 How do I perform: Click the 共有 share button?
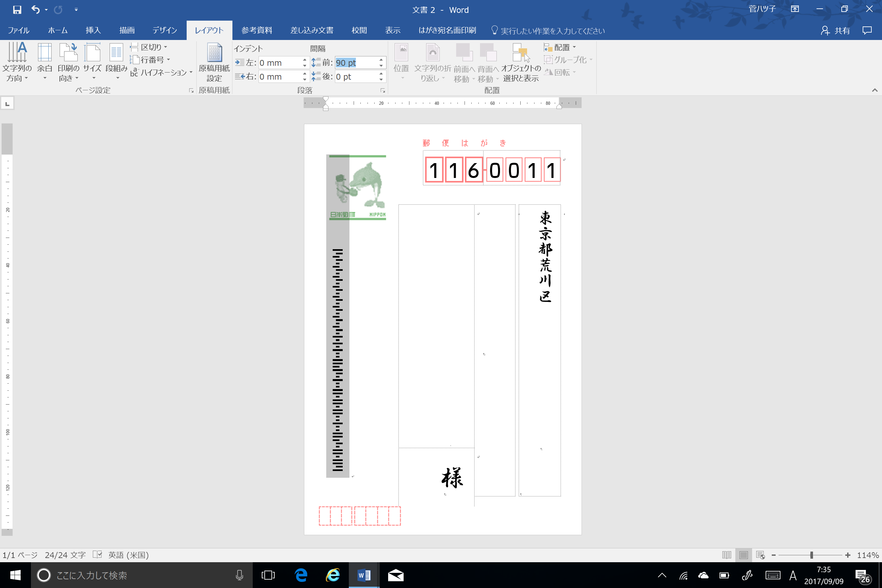click(835, 30)
